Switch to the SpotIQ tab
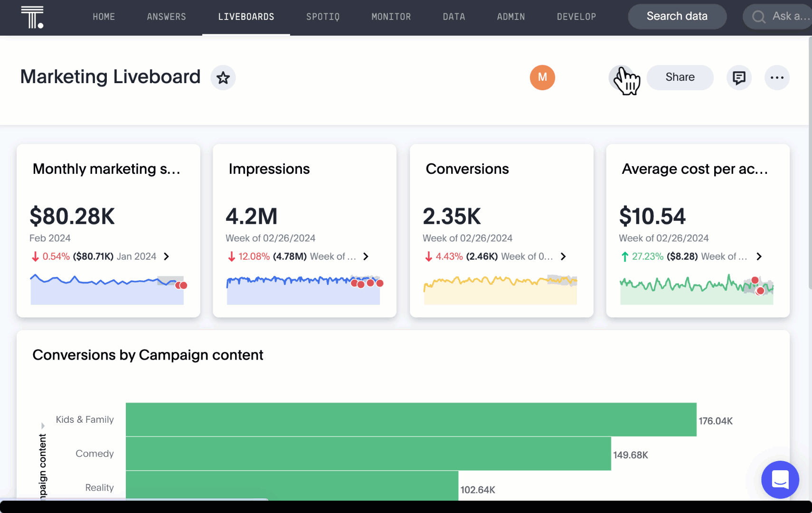Image resolution: width=812 pixels, height=513 pixels. pyautogui.click(x=323, y=17)
